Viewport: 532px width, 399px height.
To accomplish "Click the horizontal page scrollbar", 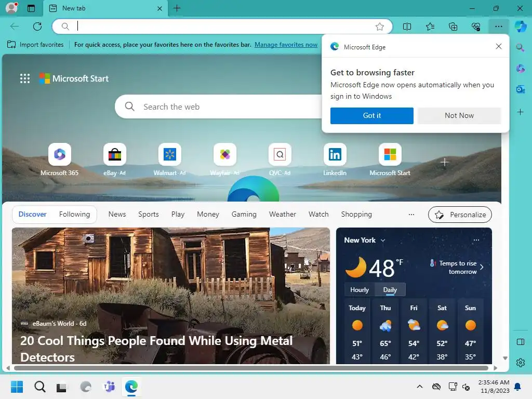I will pos(251,368).
